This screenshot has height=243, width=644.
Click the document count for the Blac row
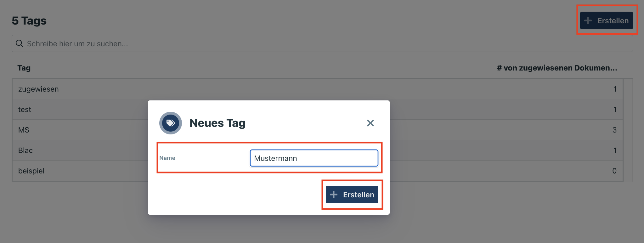point(615,150)
